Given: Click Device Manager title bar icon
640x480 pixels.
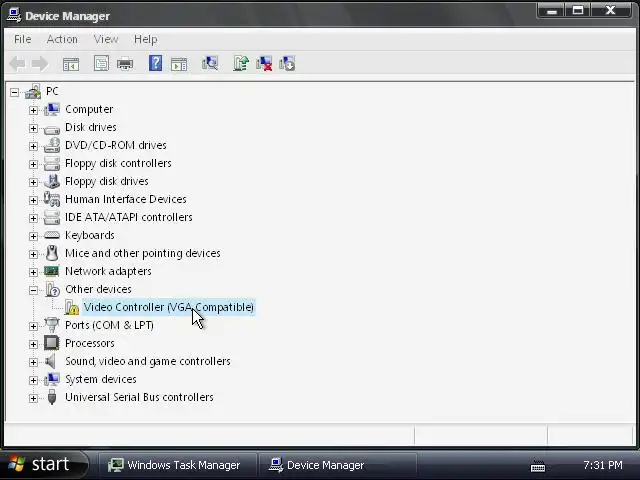Looking at the screenshot, I should tap(14, 16).
